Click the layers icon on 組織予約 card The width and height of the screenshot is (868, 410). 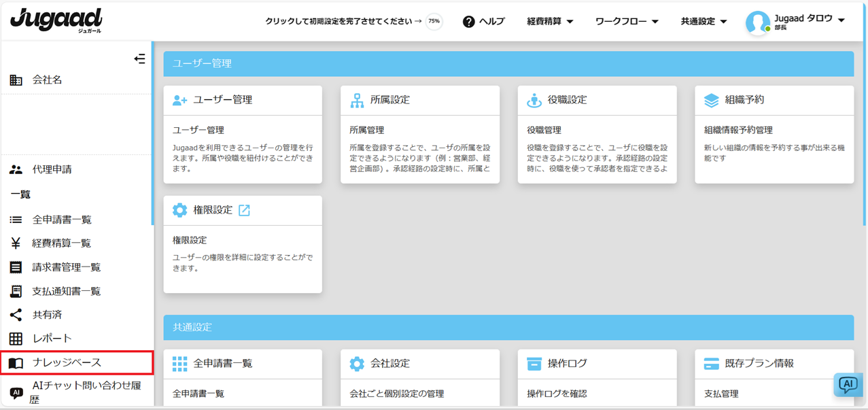point(711,100)
